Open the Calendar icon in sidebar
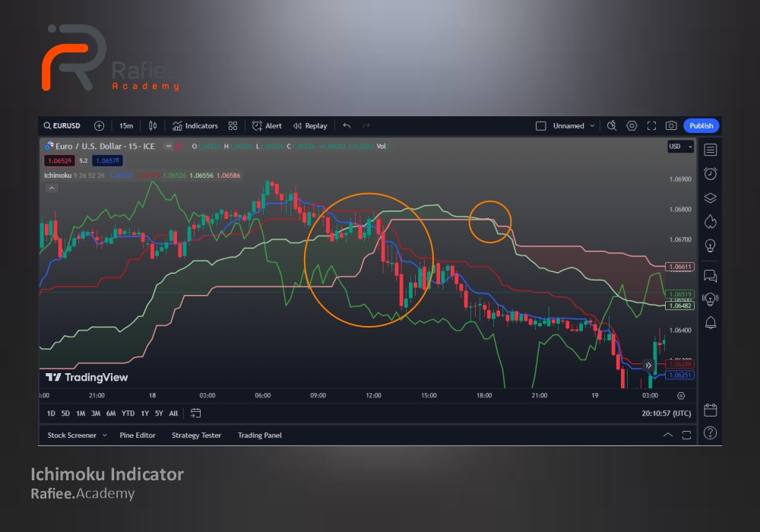Image resolution: width=760 pixels, height=532 pixels. 711,410
